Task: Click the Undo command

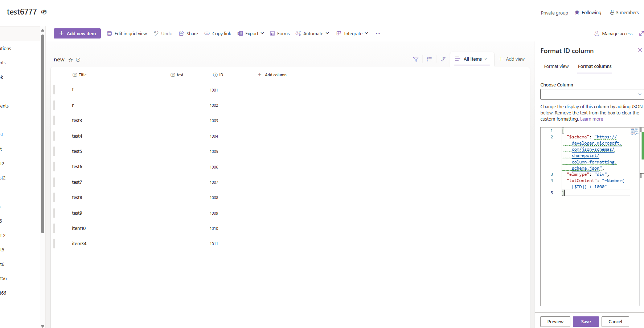Action: [163, 33]
